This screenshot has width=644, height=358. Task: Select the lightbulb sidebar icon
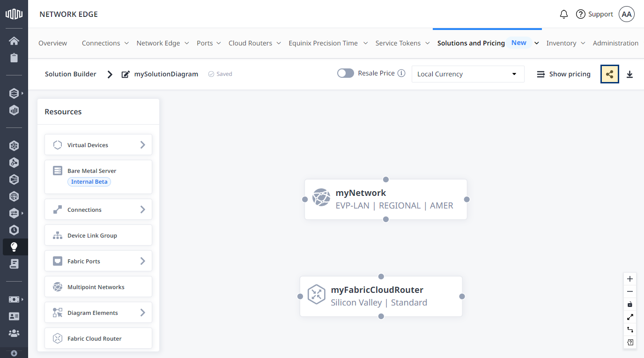(14, 247)
